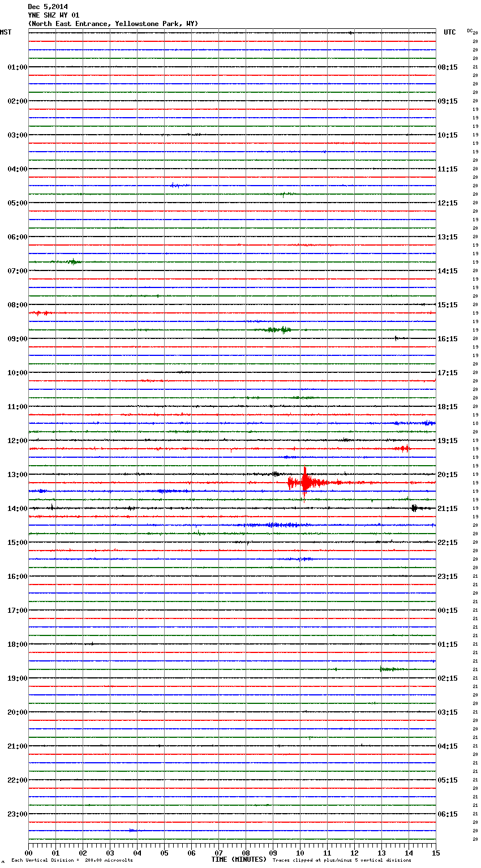Click the 13:15 UTC time label
This screenshot has height=868, width=481.
click(448, 237)
